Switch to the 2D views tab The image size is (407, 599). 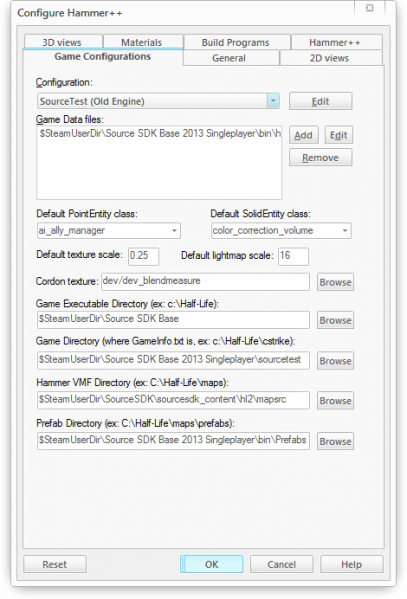(x=331, y=58)
